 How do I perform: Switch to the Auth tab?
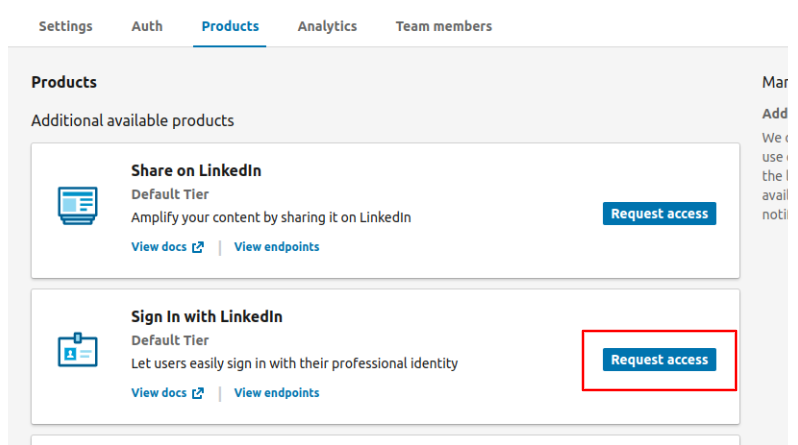(x=147, y=26)
